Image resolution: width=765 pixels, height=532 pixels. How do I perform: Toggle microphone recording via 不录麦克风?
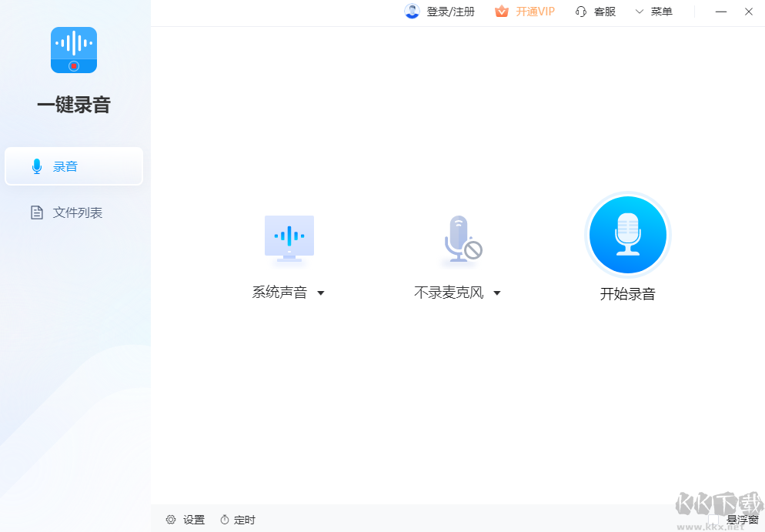coord(449,293)
